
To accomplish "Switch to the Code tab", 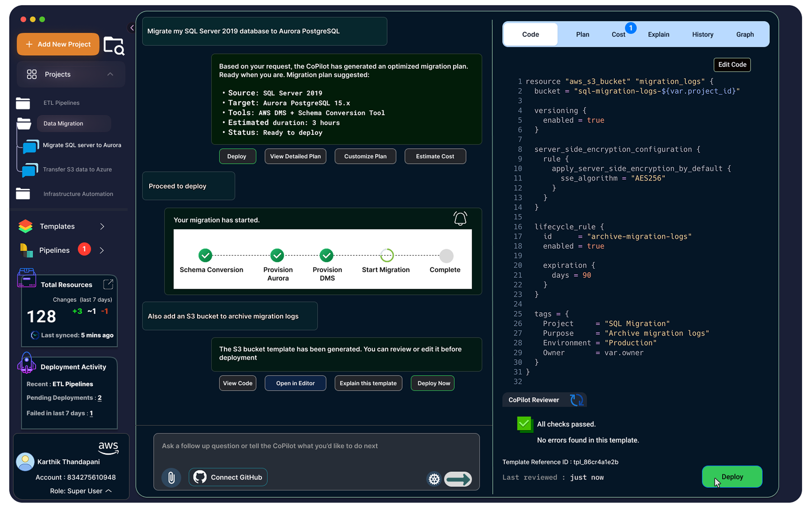I will pos(530,34).
